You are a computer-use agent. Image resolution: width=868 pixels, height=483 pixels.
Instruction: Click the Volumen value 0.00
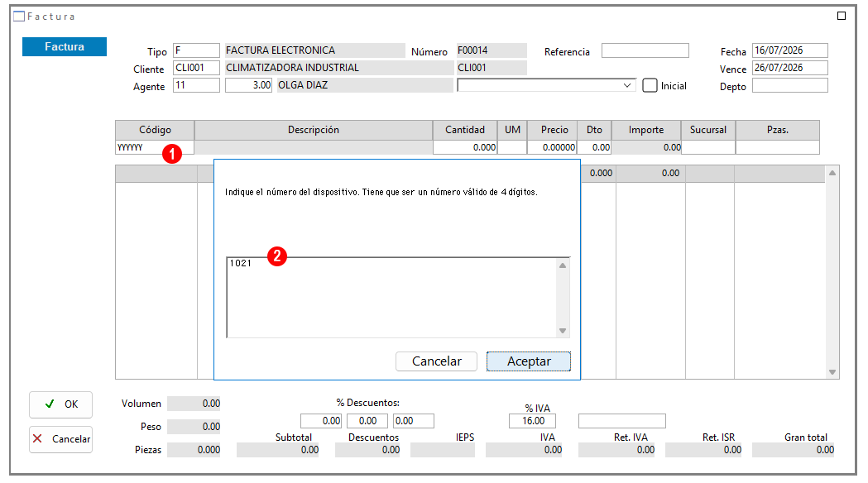[194, 404]
